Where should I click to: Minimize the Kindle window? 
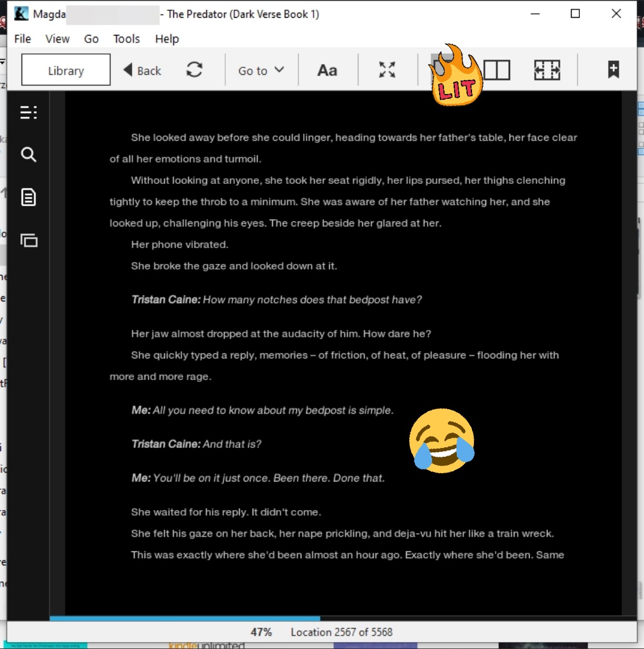point(535,14)
